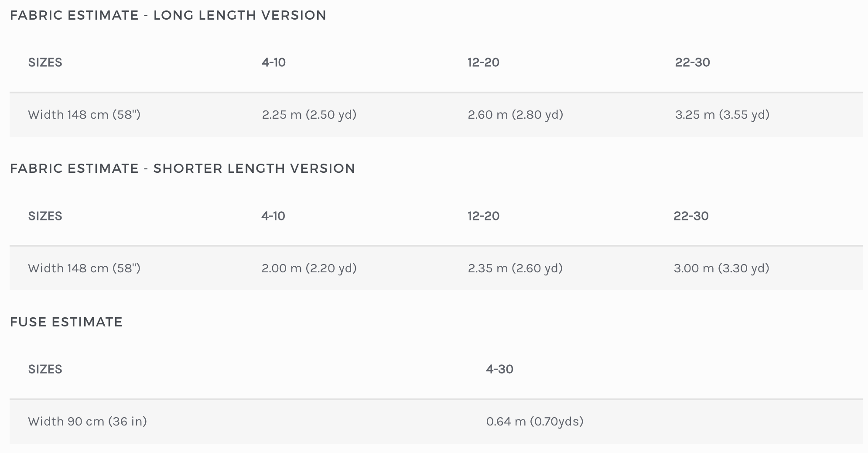The width and height of the screenshot is (868, 453).
Task: Click the 2.25 m (2.50 yd) cell
Action: [x=309, y=115]
